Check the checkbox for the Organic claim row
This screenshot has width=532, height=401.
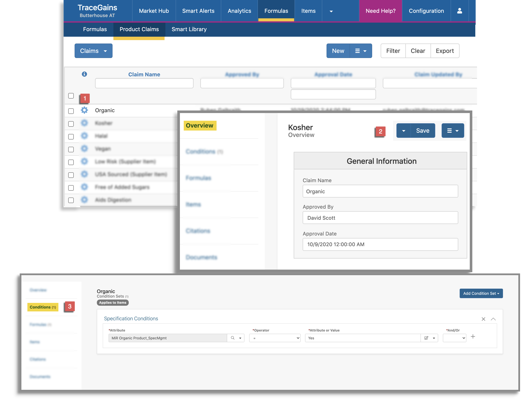pos(71,111)
